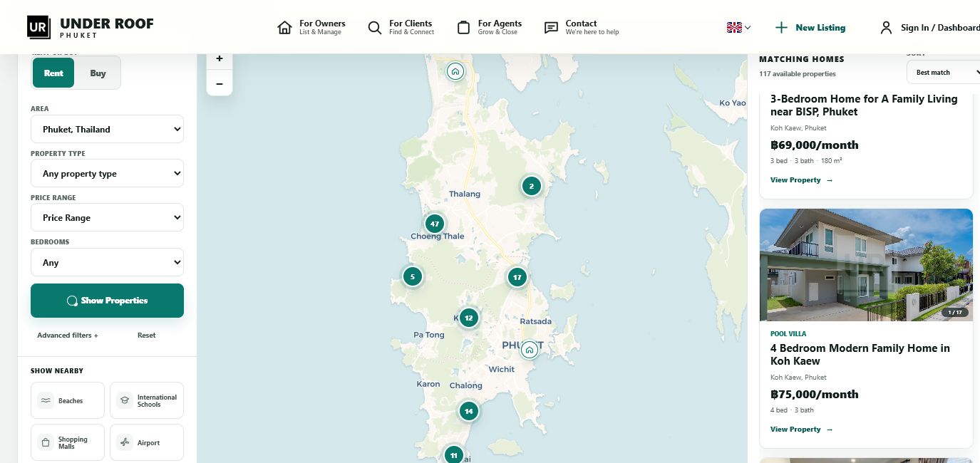Click the Airport plane icon
This screenshot has height=463, width=980.
point(125,442)
